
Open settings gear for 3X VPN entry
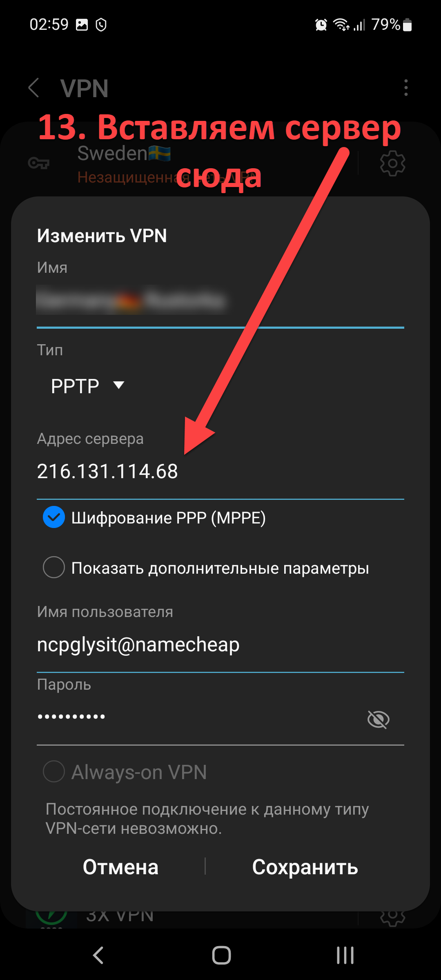392,918
